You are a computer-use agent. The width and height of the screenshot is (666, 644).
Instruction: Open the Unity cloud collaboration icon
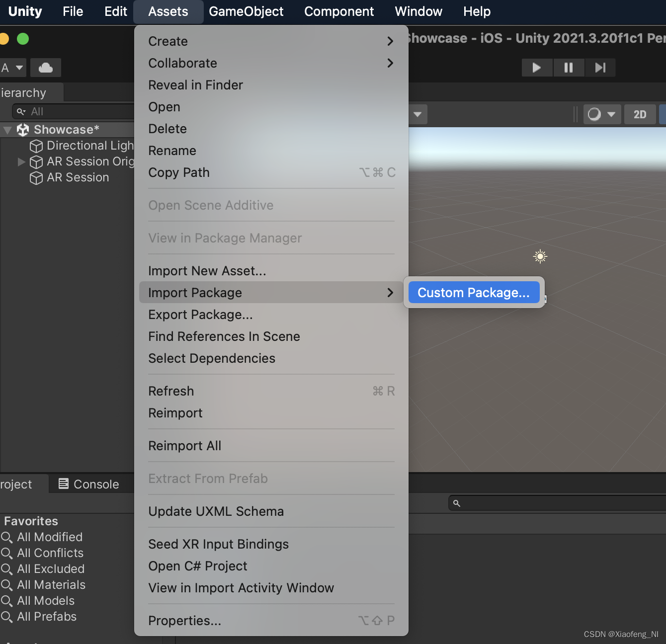pos(45,68)
